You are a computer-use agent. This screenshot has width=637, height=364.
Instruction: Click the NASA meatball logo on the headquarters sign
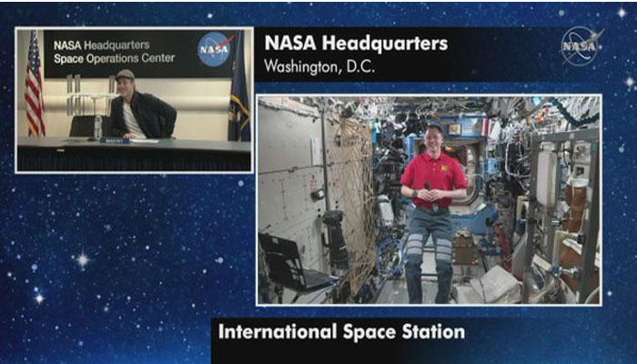[214, 49]
